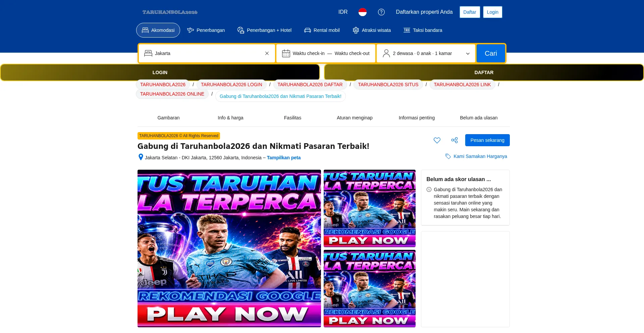Open the Atraksi wisata tab
The image size is (644, 333).
(372, 30)
